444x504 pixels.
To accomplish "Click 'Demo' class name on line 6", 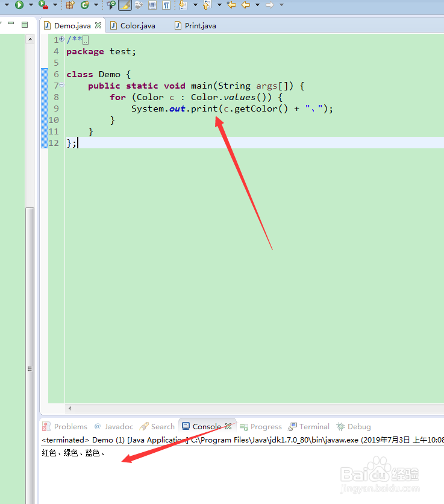I will [110, 74].
